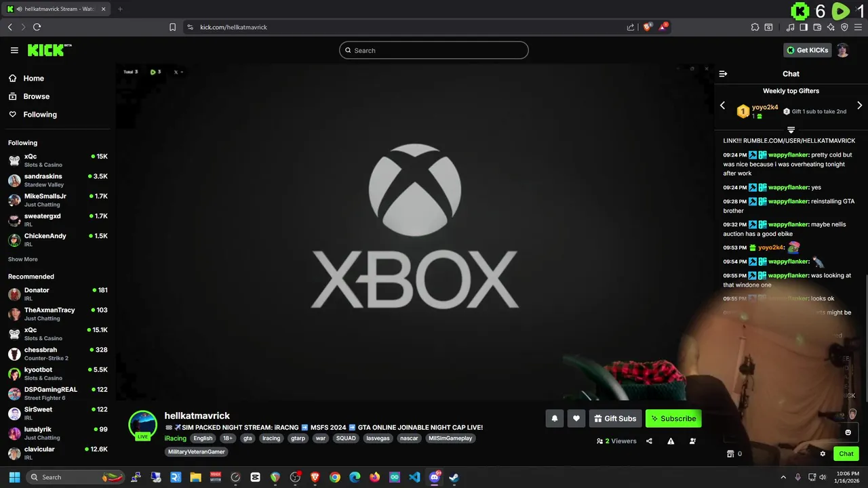Screen dimensions: 868x488
Task: Open channel shop icon below chat
Action: coord(730,454)
